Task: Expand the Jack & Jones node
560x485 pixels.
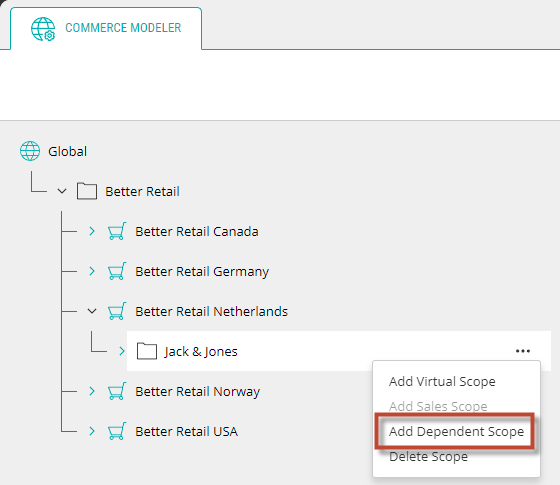Action: pyautogui.click(x=122, y=351)
